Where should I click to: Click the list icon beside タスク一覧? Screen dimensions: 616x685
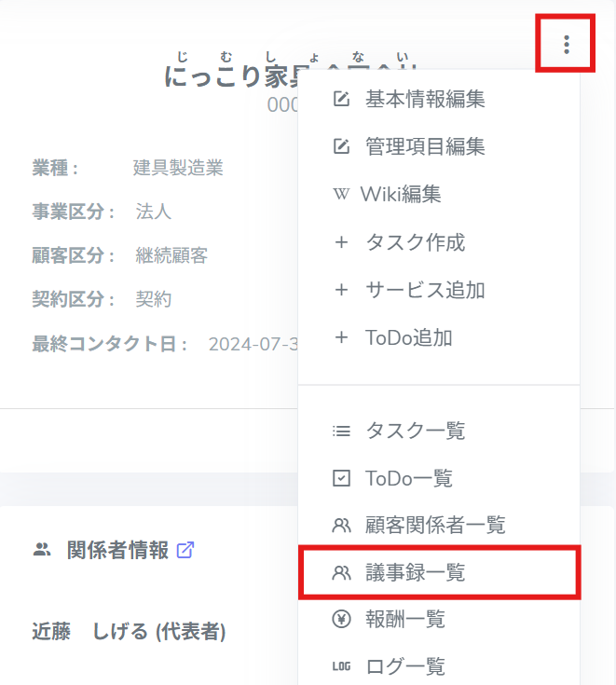coord(341,431)
